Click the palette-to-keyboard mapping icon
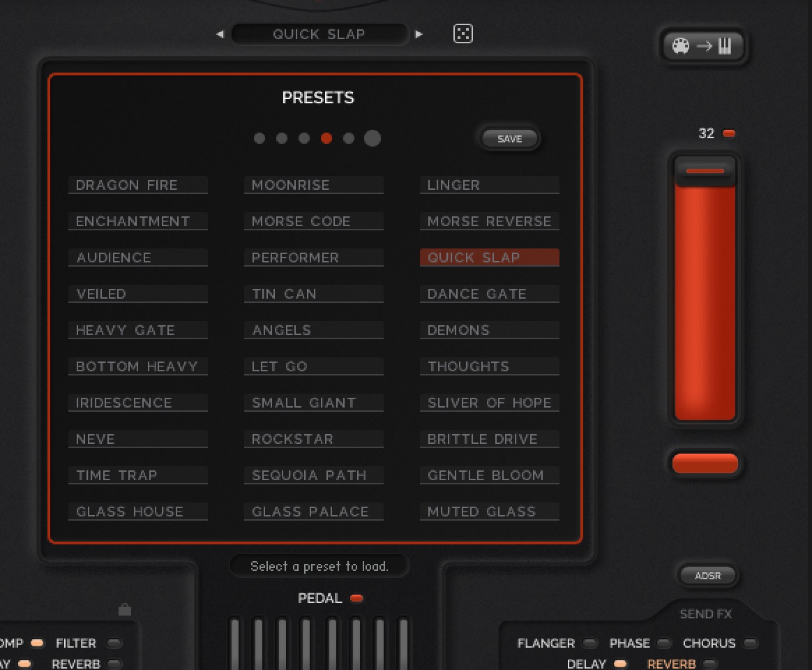 tap(703, 47)
